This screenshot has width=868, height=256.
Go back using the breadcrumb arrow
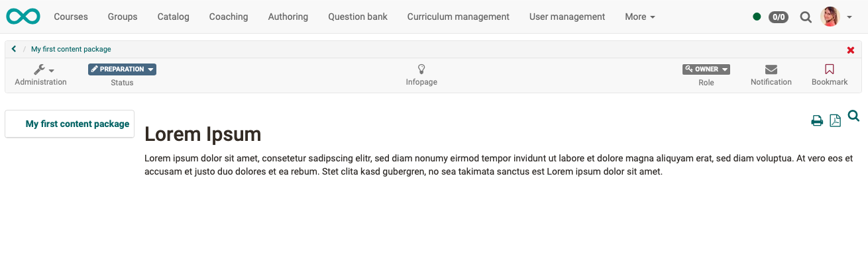click(14, 49)
